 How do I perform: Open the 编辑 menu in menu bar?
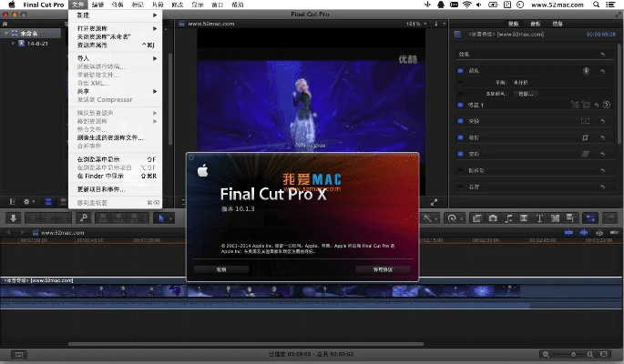click(97, 5)
